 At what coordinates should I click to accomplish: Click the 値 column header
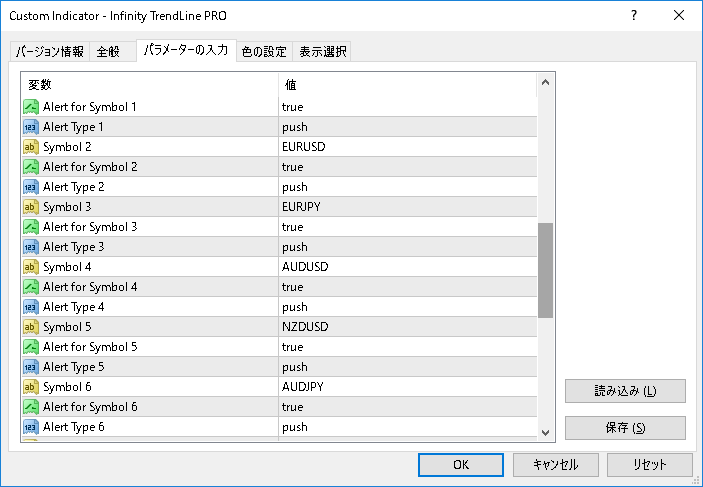pos(407,84)
